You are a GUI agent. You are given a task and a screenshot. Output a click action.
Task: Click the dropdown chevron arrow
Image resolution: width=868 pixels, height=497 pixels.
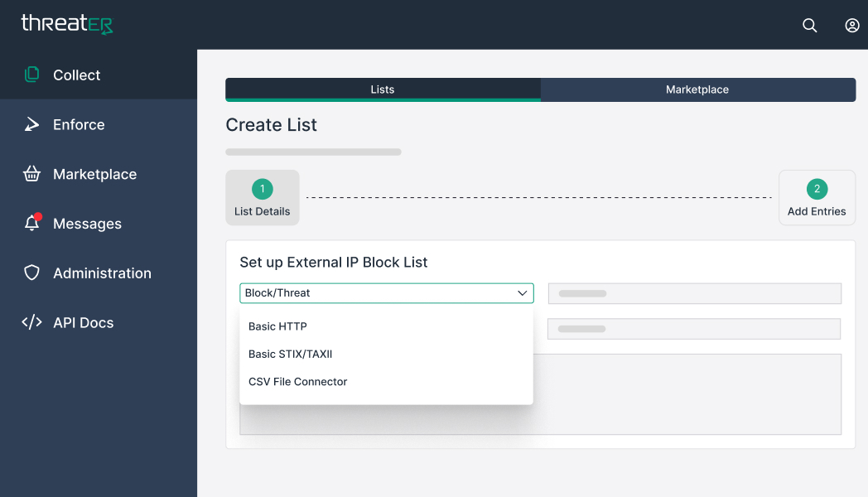[522, 293]
